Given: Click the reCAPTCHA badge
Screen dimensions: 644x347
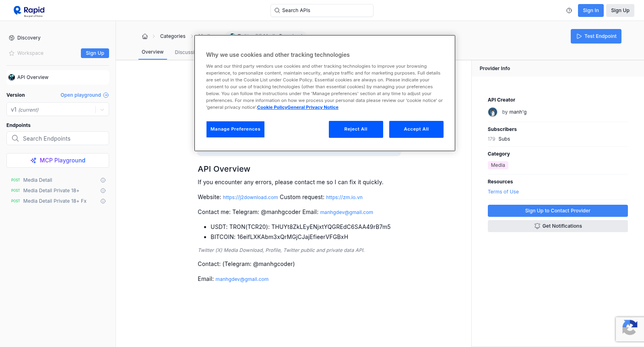Looking at the screenshot, I should (x=630, y=329).
